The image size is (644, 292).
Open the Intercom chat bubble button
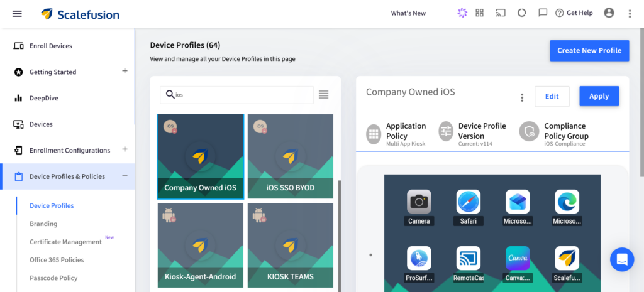pyautogui.click(x=622, y=259)
